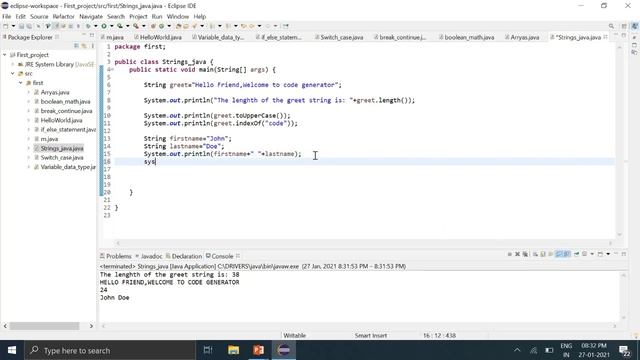Open Windows Start menu
The image size is (640, 360).
pos(12,350)
